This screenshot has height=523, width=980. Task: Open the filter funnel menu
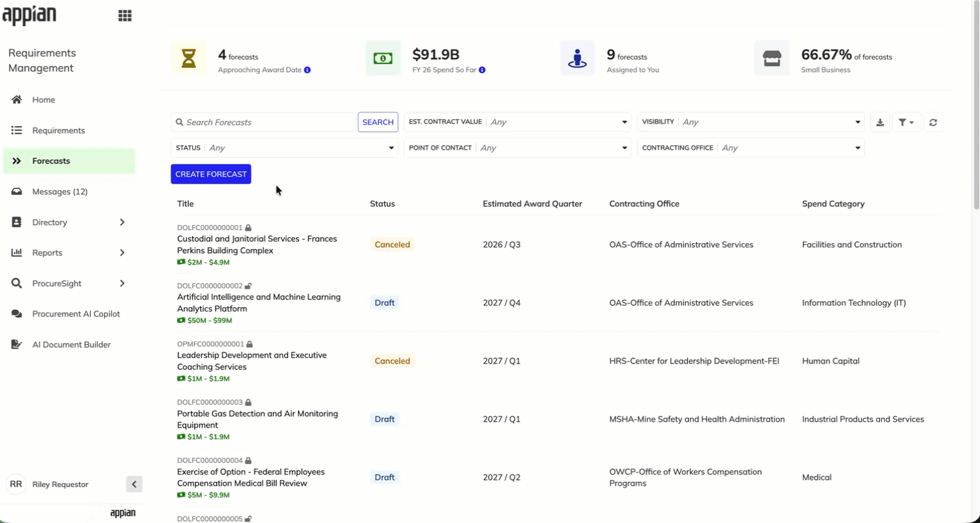click(906, 122)
